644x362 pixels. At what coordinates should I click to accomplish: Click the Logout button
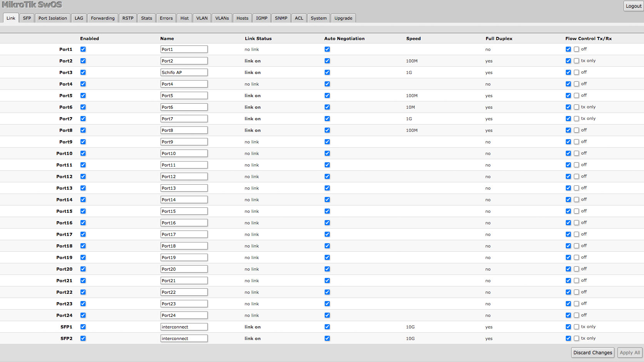pyautogui.click(x=634, y=6)
